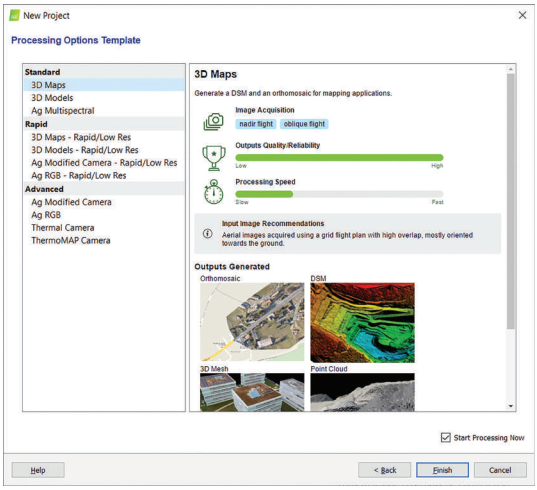
Task: Go back with the Back button
Action: tap(385, 470)
